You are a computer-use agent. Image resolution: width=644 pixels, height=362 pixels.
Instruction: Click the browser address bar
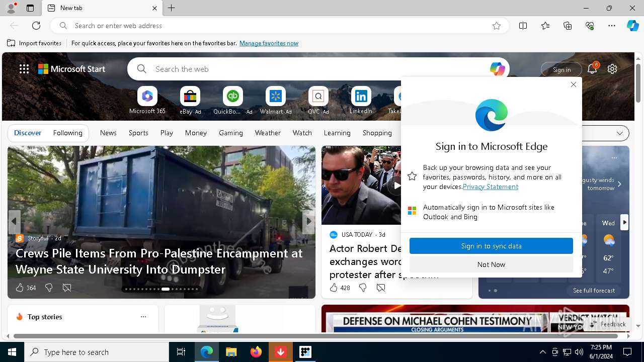pyautogui.click(x=279, y=26)
